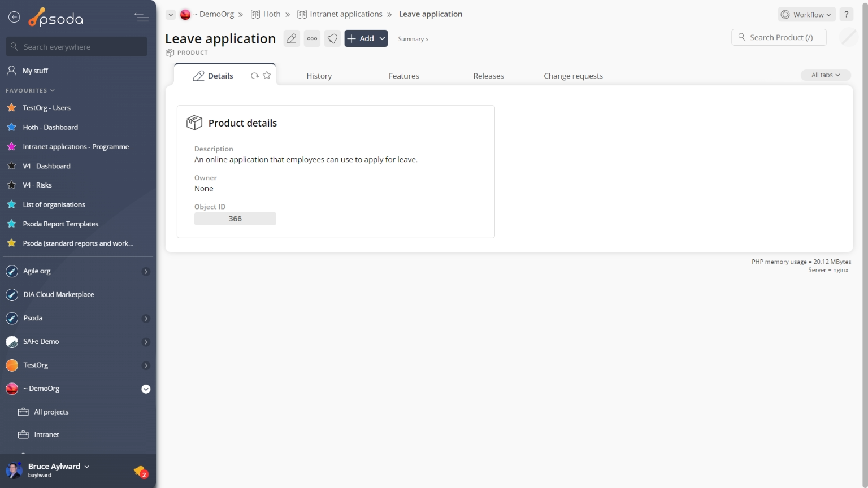The width and height of the screenshot is (868, 488).
Task: Click the ~ DemoOrg sidebar icon
Action: click(x=12, y=389)
